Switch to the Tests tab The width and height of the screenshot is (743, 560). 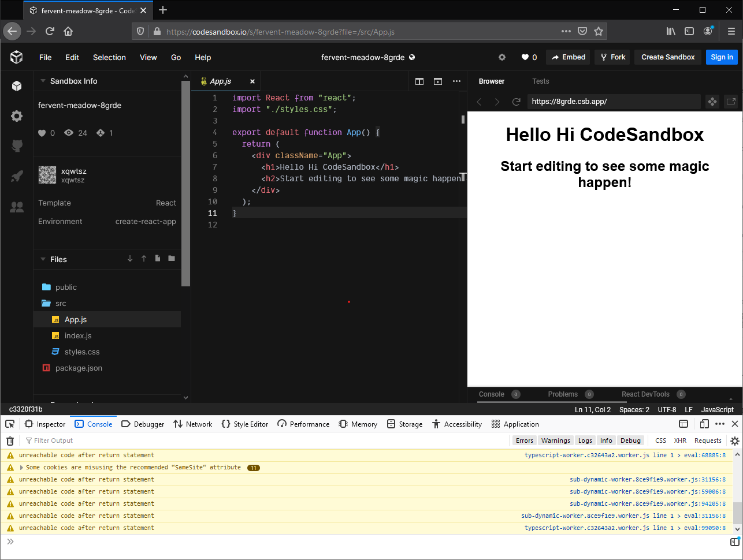point(541,81)
